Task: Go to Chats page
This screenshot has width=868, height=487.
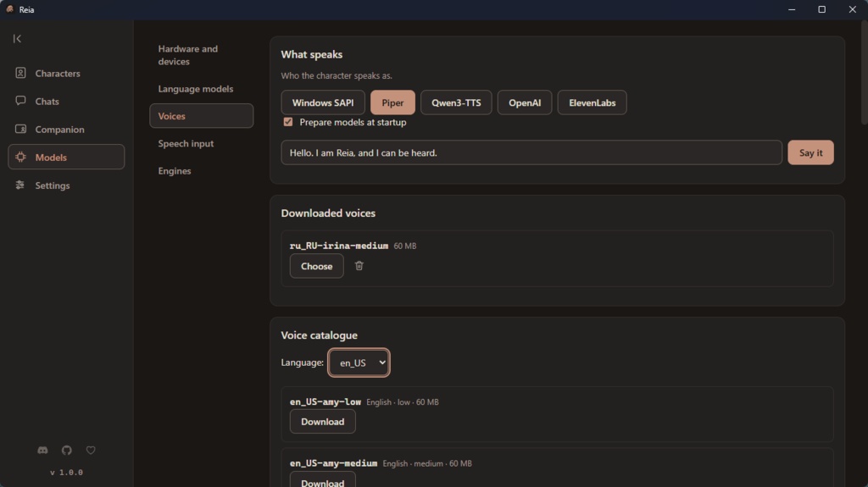Action: [66, 102]
